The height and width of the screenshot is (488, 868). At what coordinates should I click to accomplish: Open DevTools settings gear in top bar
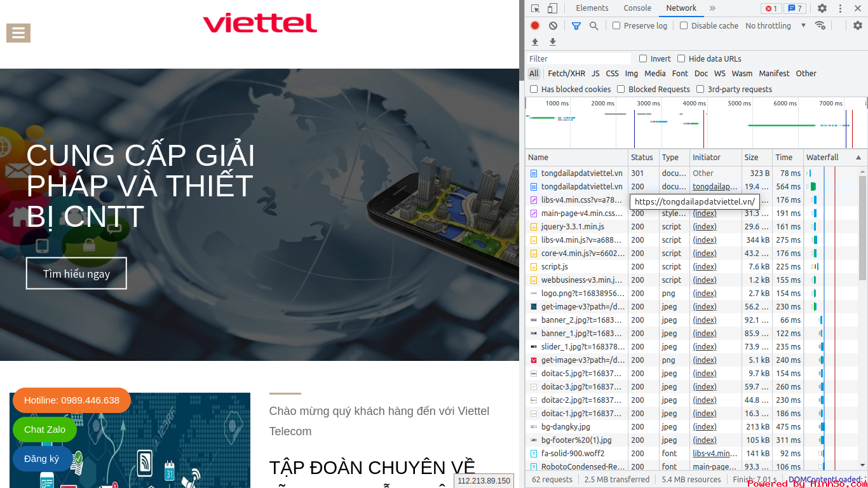click(x=822, y=8)
